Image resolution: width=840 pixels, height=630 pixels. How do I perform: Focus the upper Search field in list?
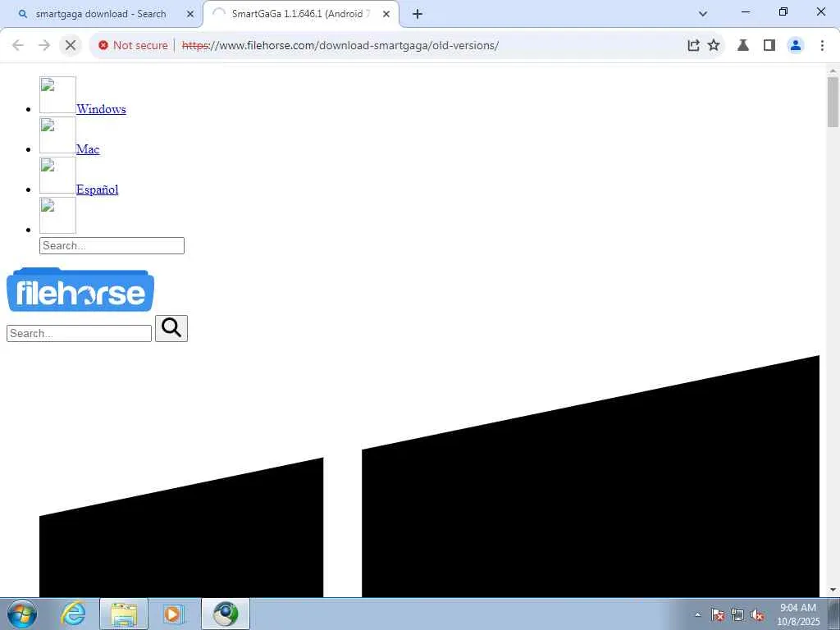point(112,245)
